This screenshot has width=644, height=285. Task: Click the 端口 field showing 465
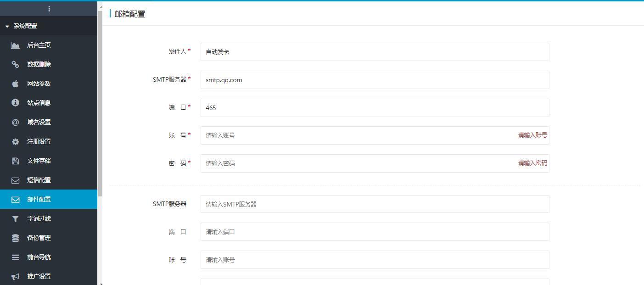tap(375, 108)
